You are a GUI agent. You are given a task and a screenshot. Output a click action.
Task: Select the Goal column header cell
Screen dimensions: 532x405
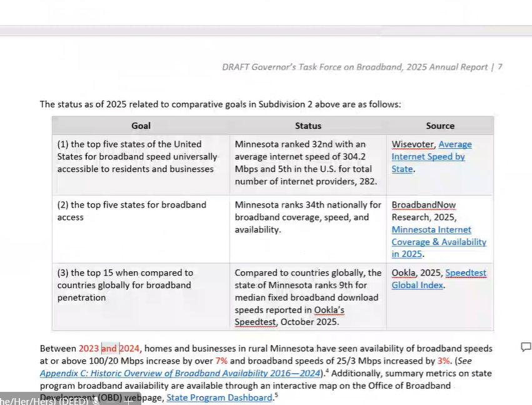(141, 126)
